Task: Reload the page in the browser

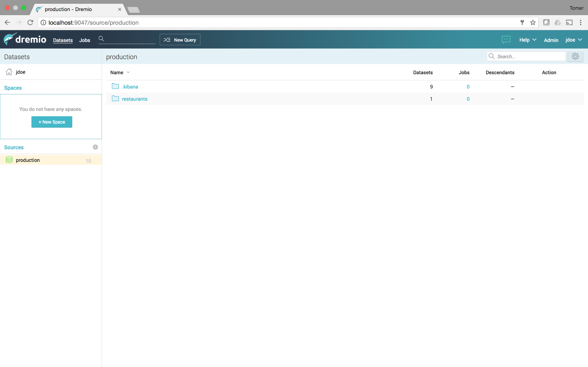Action: click(x=30, y=23)
